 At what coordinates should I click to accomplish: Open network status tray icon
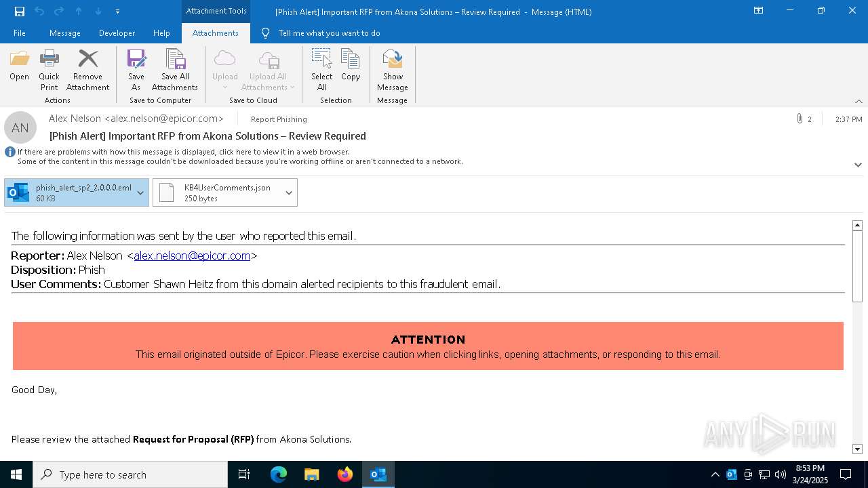[764, 474]
